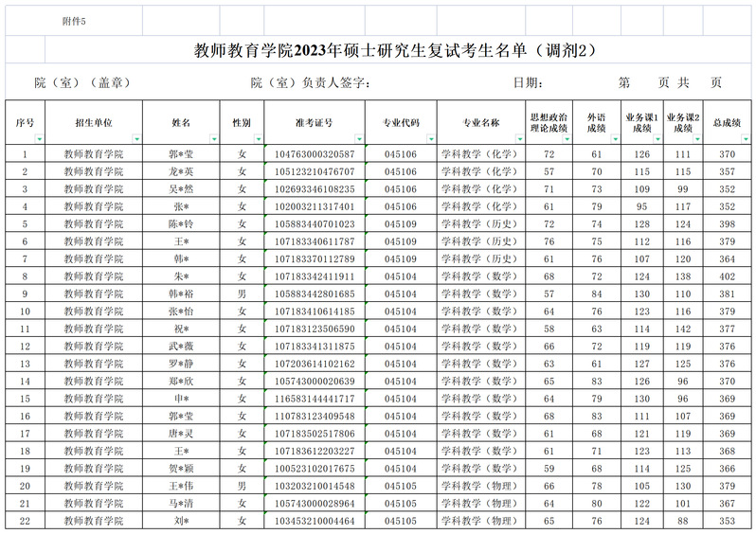Open the 专业代码 filter dropdown
The width and height of the screenshot is (756, 534).
(x=429, y=138)
